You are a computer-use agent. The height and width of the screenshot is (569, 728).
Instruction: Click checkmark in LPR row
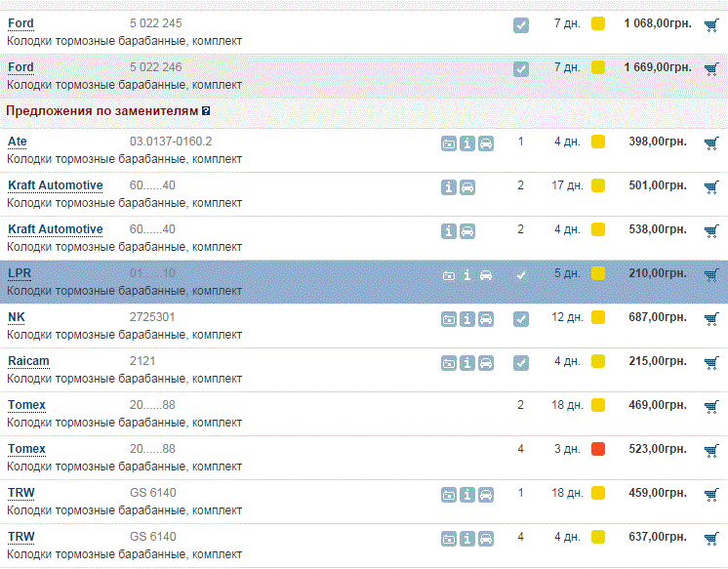521,275
